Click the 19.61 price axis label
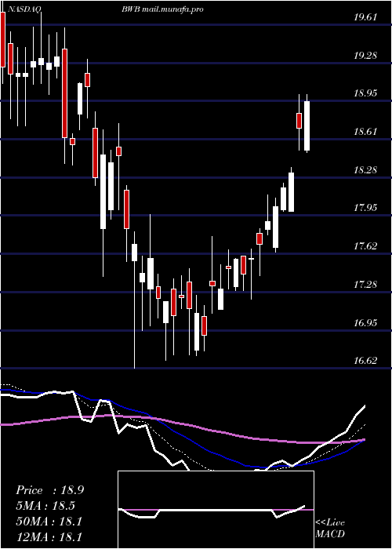 [x=365, y=17]
